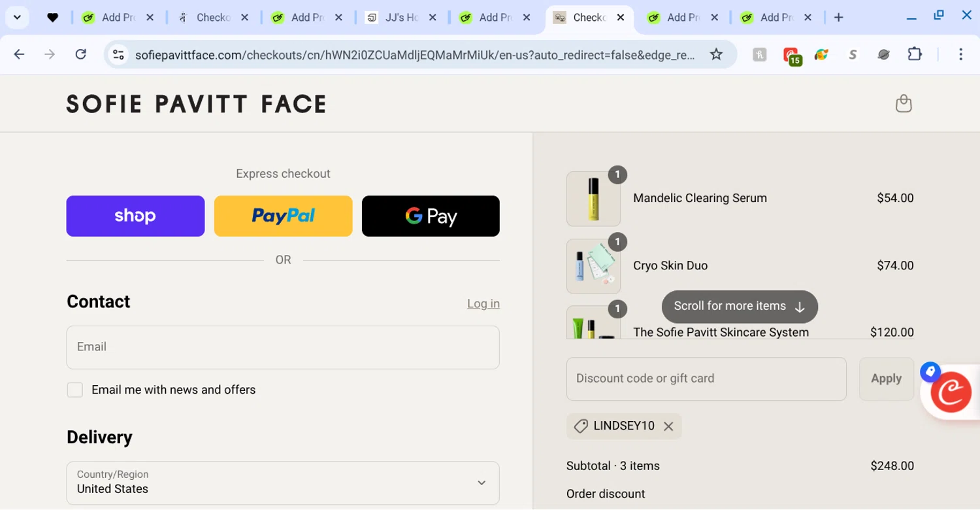This screenshot has width=980, height=510.
Task: Switch to the first Add Pr tab
Action: coord(118,18)
